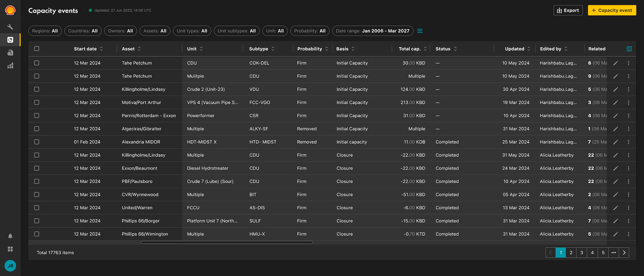Screen dimensions: 644x276
Task: Open the Unit subtypes: All filter
Action: coord(237,31)
